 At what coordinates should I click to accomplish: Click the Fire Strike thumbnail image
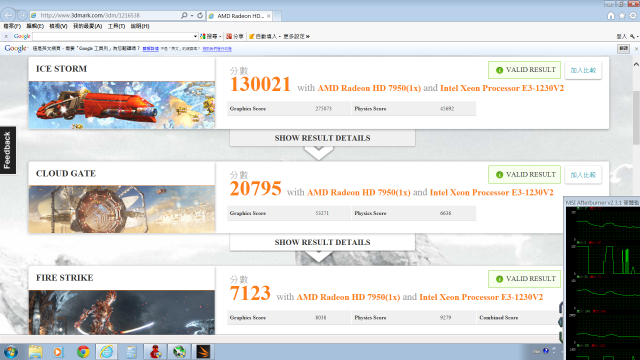pyautogui.click(x=122, y=313)
